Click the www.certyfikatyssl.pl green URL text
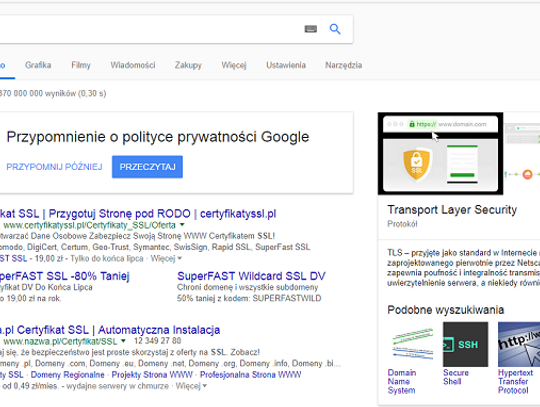The width and height of the screenshot is (540, 407). (x=90, y=225)
